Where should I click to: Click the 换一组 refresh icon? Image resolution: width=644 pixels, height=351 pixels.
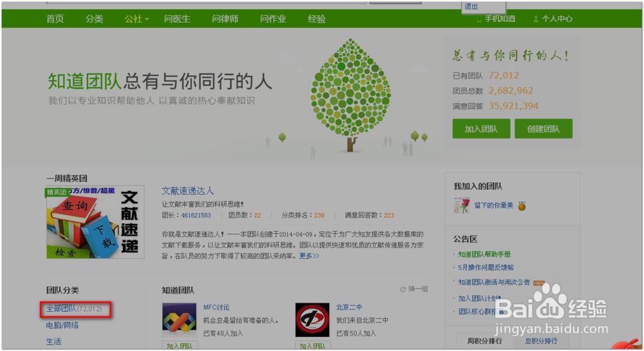(403, 289)
